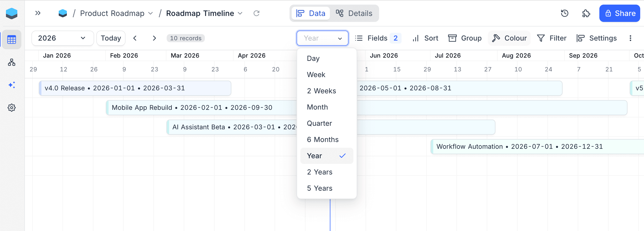Go to the previous period with the left arrow
644x231 pixels.
tap(135, 38)
